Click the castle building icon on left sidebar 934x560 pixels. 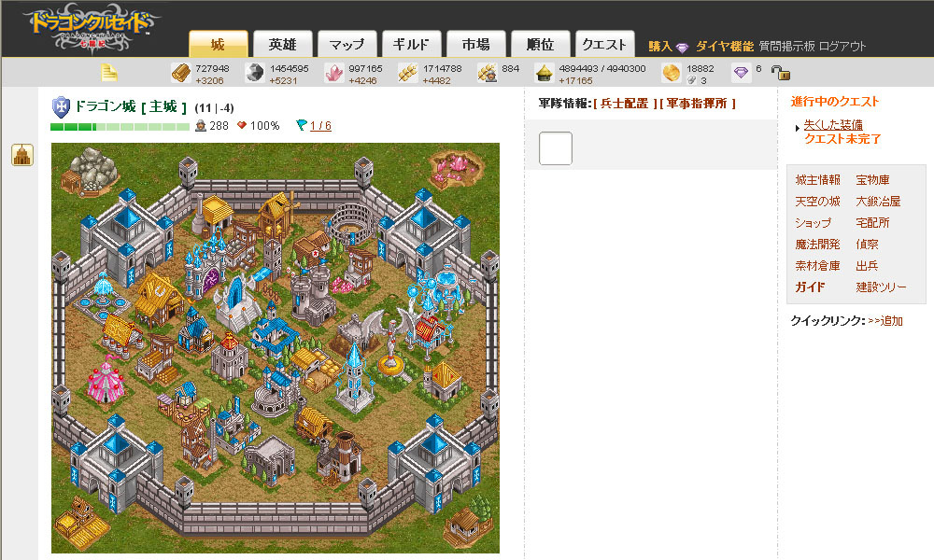pos(22,155)
